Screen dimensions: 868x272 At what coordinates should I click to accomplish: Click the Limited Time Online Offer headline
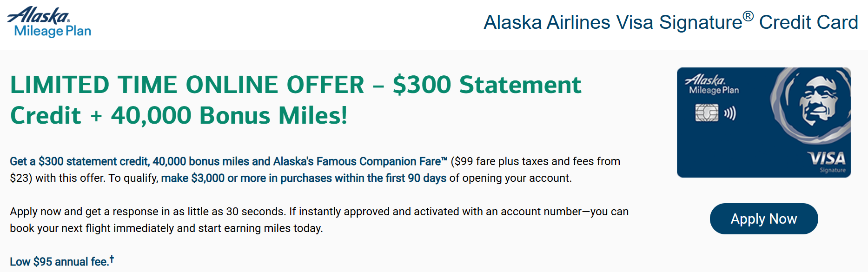pos(187,85)
